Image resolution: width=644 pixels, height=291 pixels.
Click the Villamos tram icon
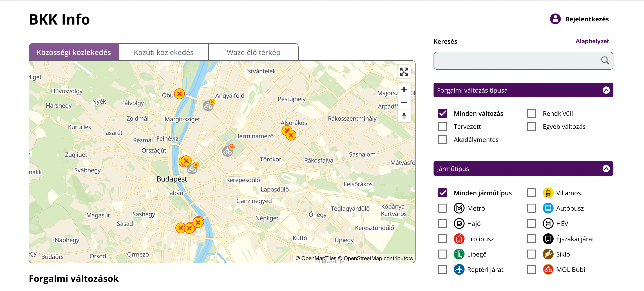point(548,193)
